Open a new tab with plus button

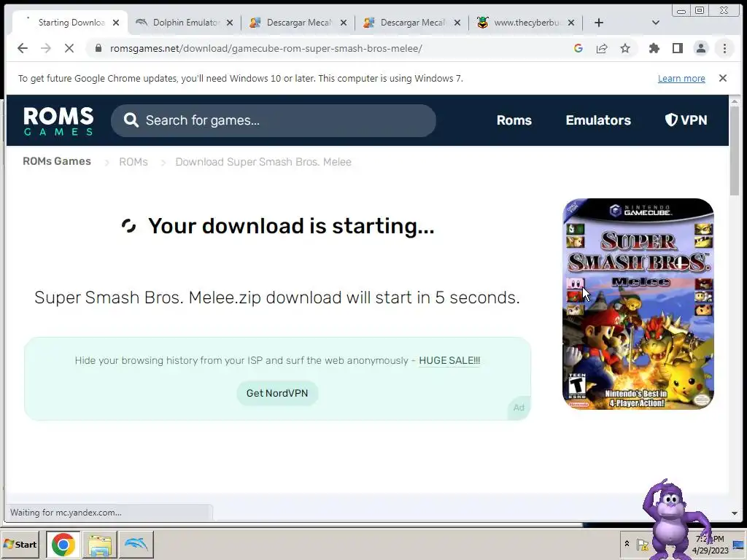point(599,23)
